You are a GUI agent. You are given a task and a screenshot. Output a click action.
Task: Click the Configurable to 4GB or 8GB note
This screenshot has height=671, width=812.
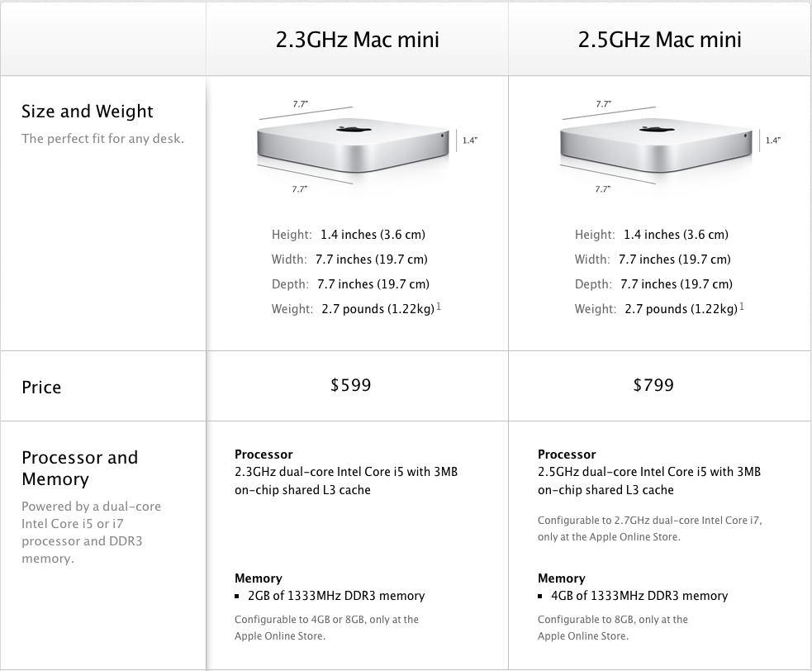click(326, 627)
